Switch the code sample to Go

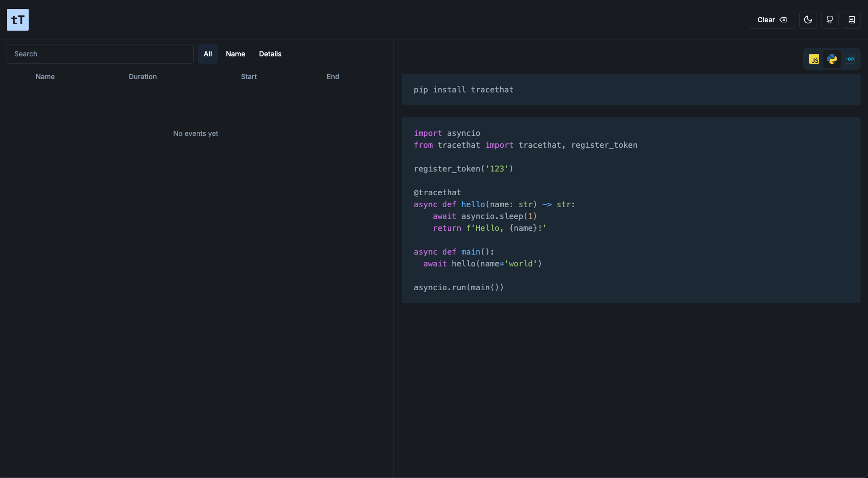(850, 59)
